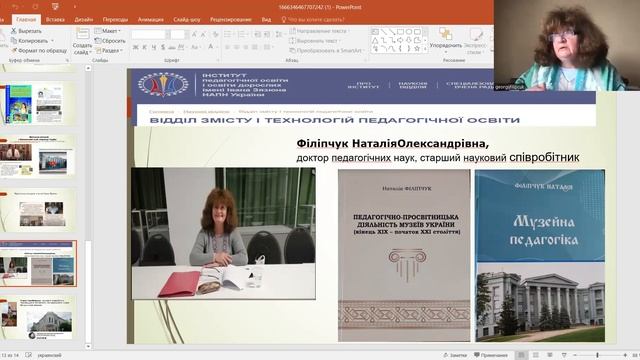Click Заметки in the status bar
This screenshot has height=360, width=640.
point(455,355)
